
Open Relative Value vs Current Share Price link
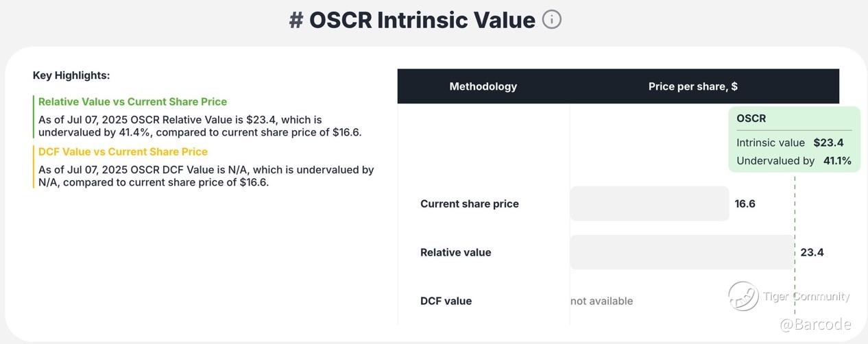pos(132,101)
